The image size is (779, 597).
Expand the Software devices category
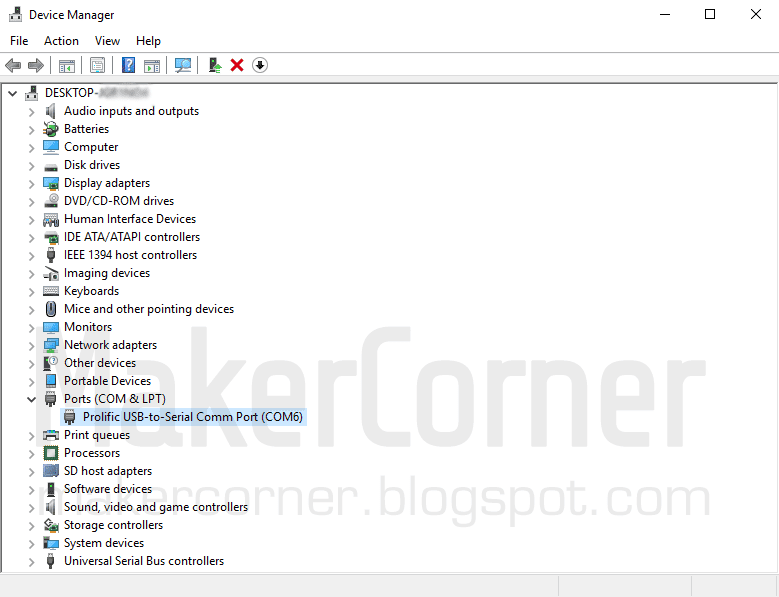pos(31,489)
